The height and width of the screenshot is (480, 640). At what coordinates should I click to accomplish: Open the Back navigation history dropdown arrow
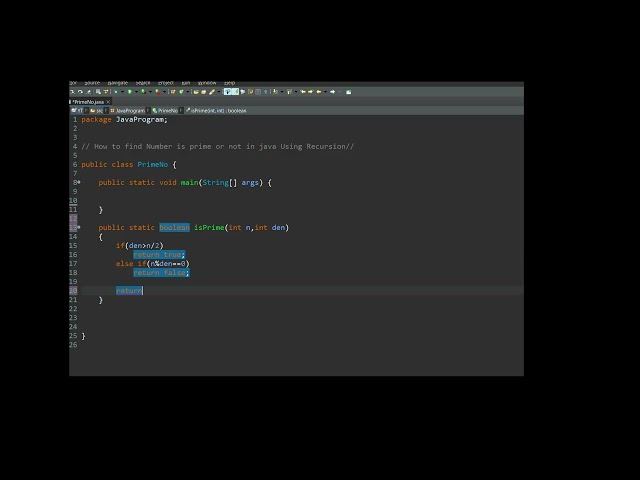[325, 92]
